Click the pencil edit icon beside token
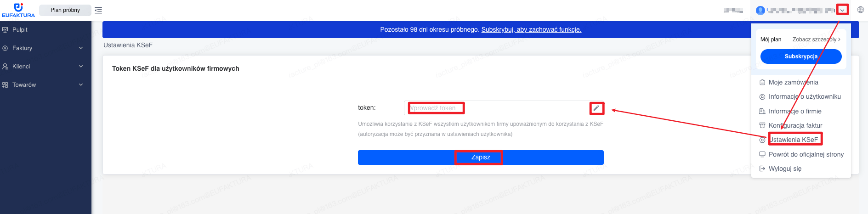868x214 pixels. point(596,108)
